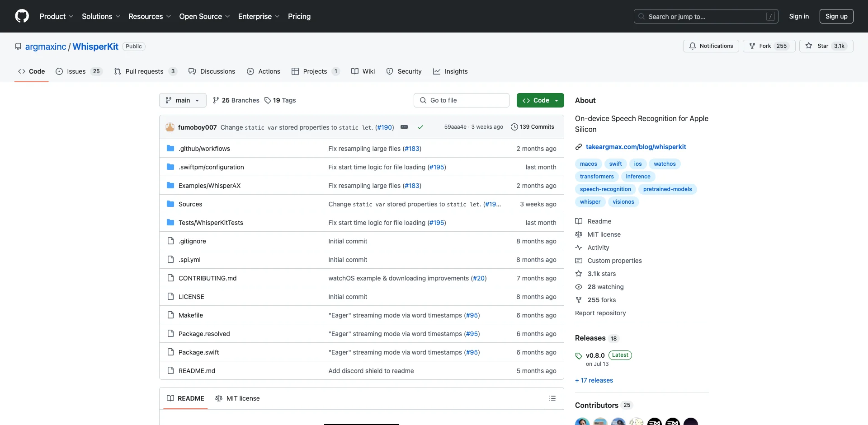Star the WhisperKit repository
This screenshot has height=425, width=868.
(826, 46)
